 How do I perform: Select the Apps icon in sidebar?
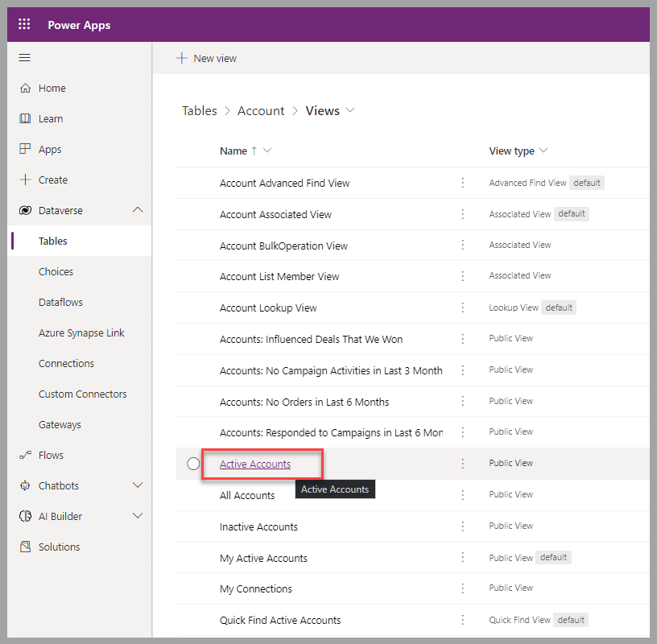click(24, 149)
